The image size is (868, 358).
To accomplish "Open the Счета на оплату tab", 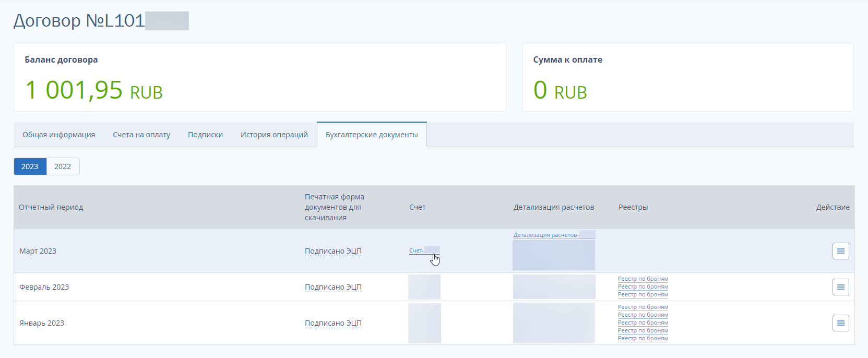I will (141, 135).
